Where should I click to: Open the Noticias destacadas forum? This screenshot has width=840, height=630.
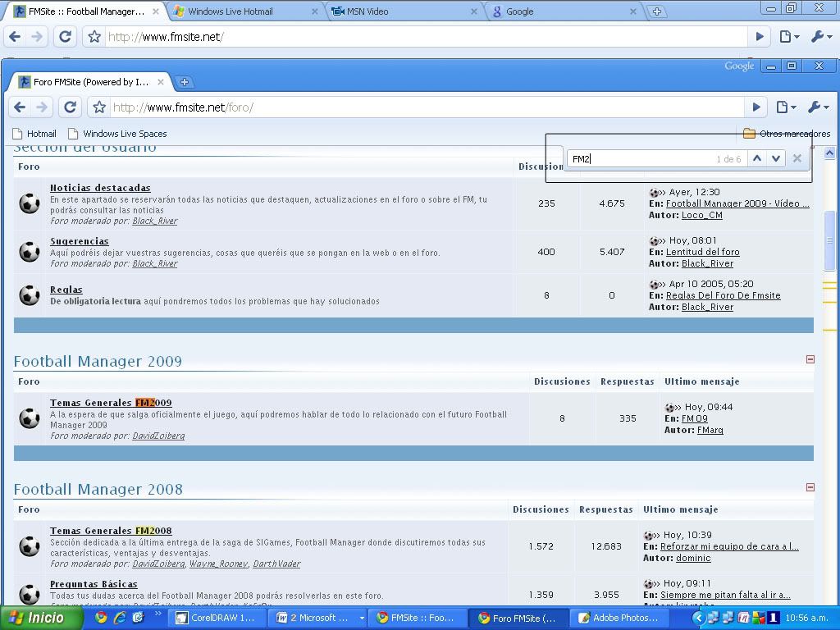pyautogui.click(x=100, y=188)
